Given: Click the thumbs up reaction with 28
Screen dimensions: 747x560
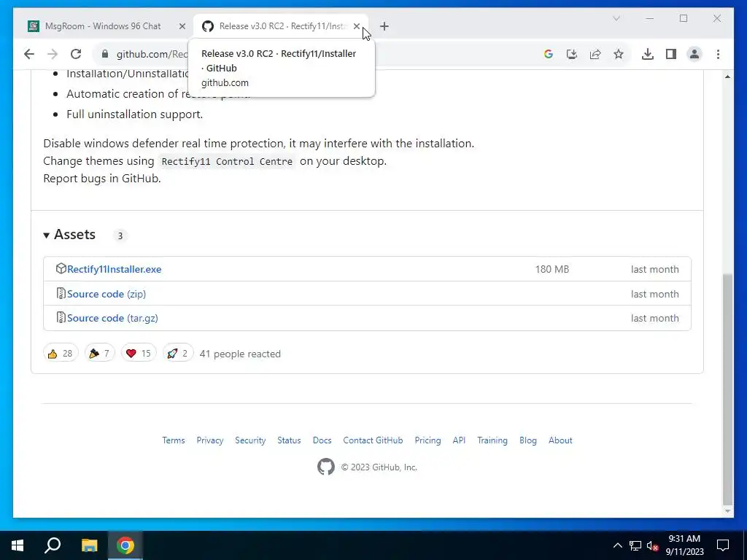Looking at the screenshot, I should (x=60, y=354).
